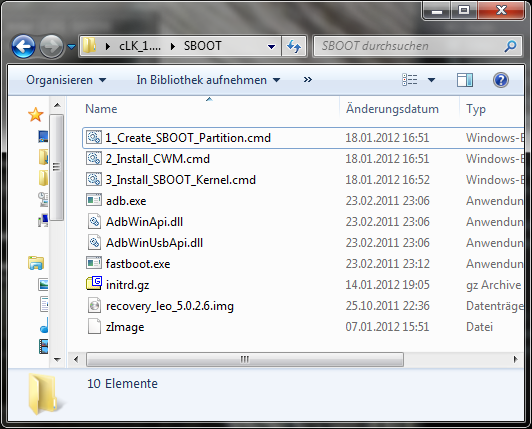532x429 pixels.
Task: Open the recent pages history dropdown
Action: [x=71, y=46]
